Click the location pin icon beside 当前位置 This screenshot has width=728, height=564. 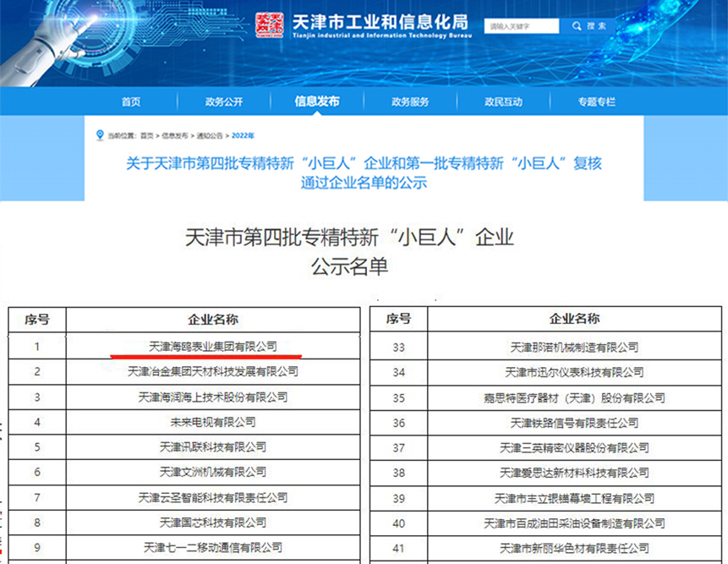tap(100, 135)
